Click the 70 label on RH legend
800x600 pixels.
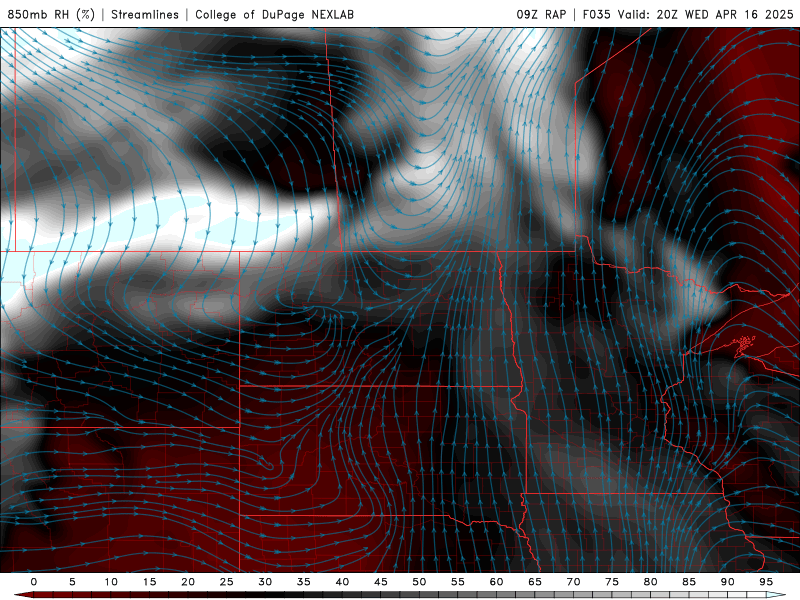click(x=573, y=582)
